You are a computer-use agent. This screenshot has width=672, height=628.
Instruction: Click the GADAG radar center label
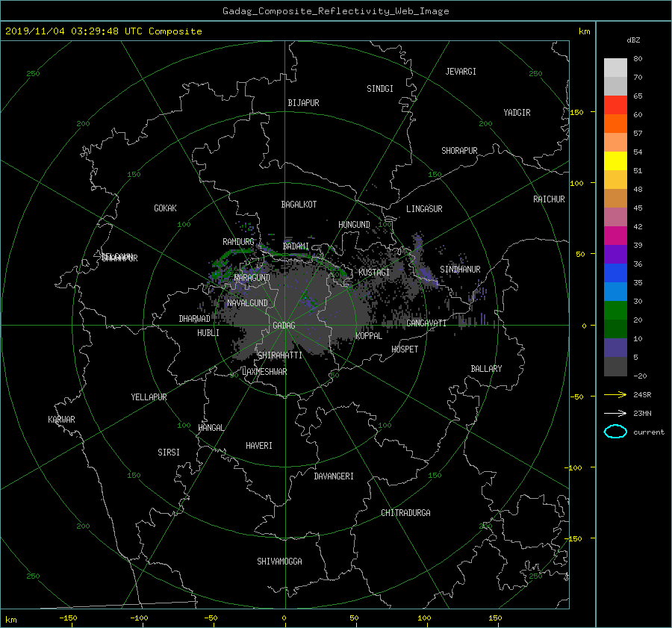pos(284,326)
